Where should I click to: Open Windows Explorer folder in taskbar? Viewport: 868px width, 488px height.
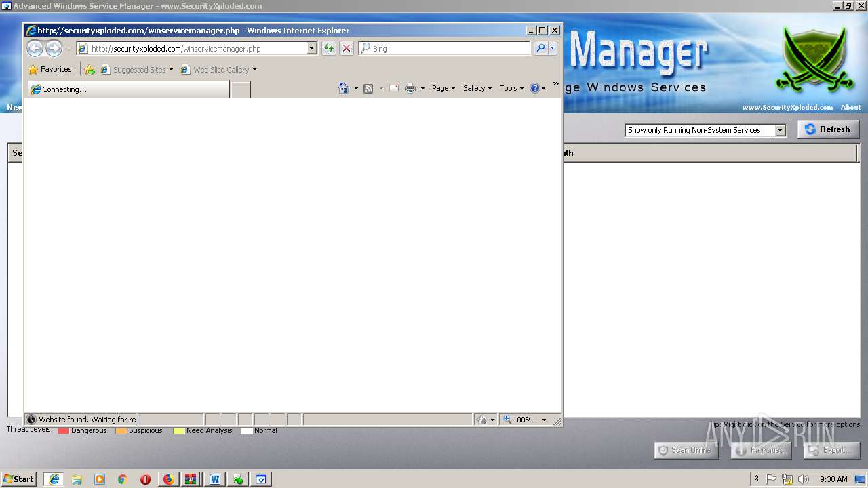pos(77,479)
